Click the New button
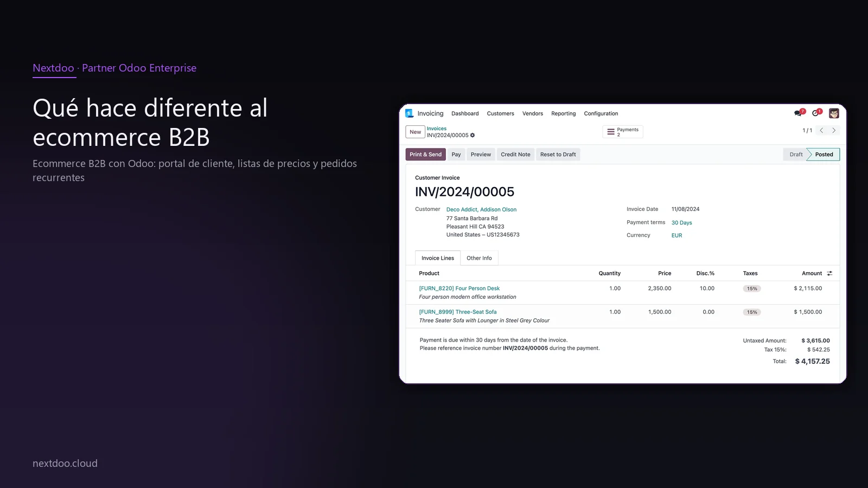 [x=415, y=132]
